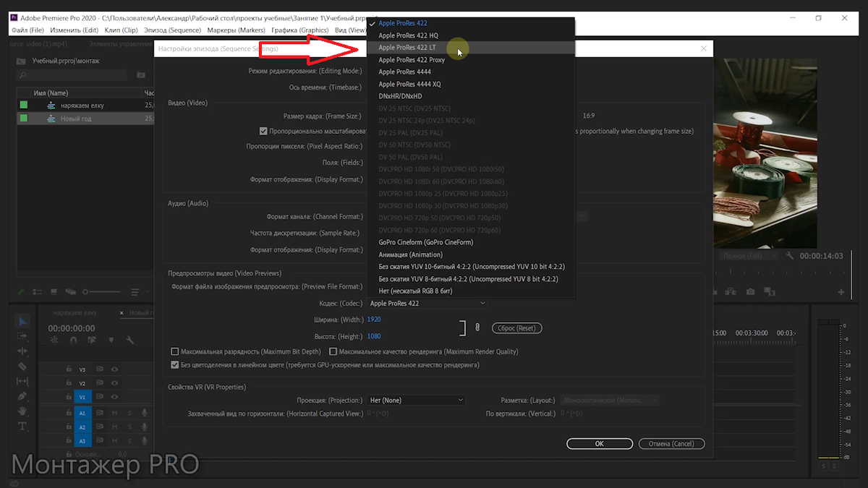The width and height of the screenshot is (868, 488).
Task: Close the Sequence Settings dialog
Action: 704,48
